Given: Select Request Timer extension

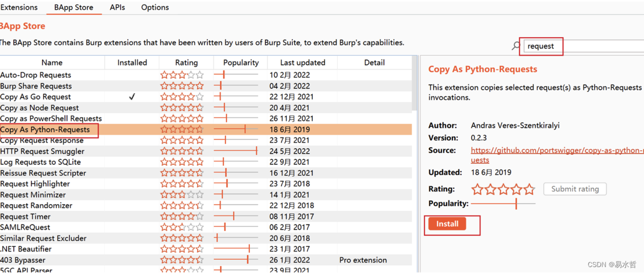Looking at the screenshot, I should pyautogui.click(x=206, y=216).
